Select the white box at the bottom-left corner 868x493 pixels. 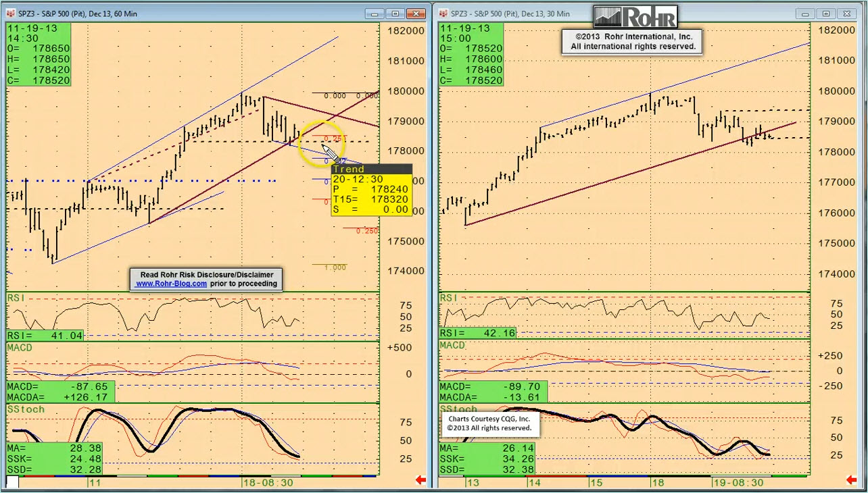click(11, 482)
